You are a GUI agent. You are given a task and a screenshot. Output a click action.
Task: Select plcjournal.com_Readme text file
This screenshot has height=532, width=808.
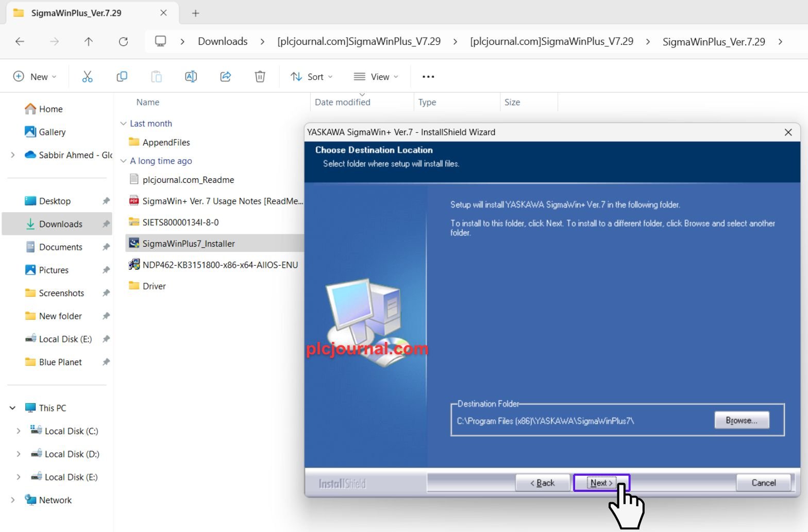[188, 180]
